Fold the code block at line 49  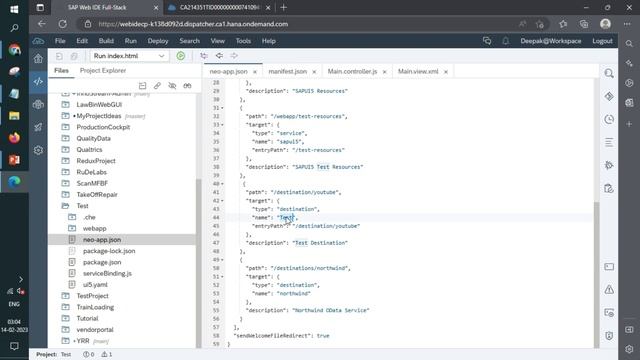222,260
